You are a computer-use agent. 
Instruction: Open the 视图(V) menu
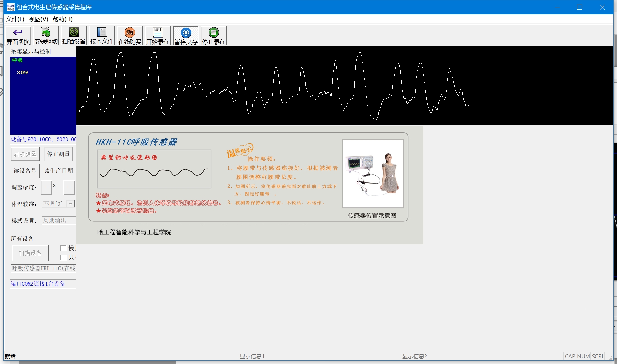click(38, 19)
